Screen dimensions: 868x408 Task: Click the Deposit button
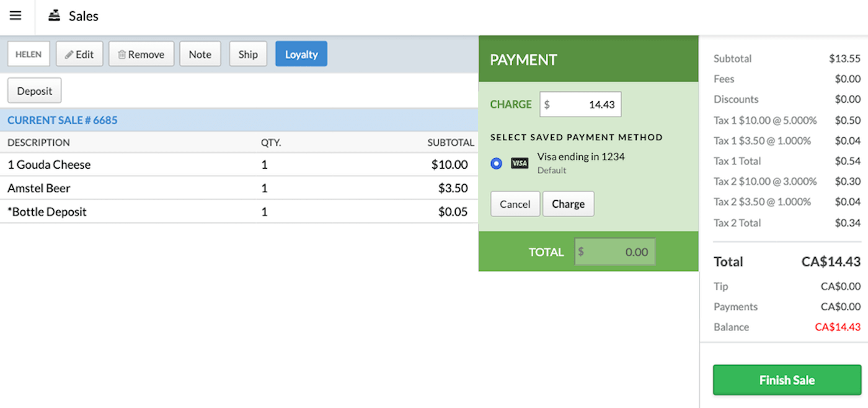[35, 91]
